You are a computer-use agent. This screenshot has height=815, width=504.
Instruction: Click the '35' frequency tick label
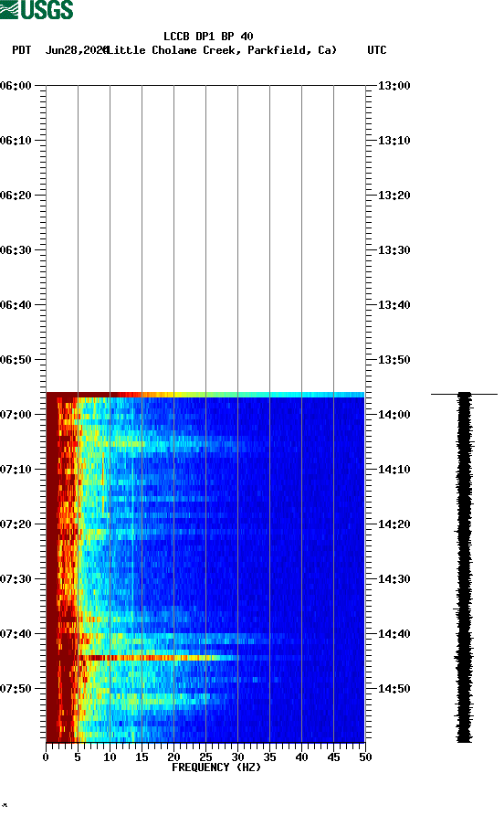click(269, 757)
